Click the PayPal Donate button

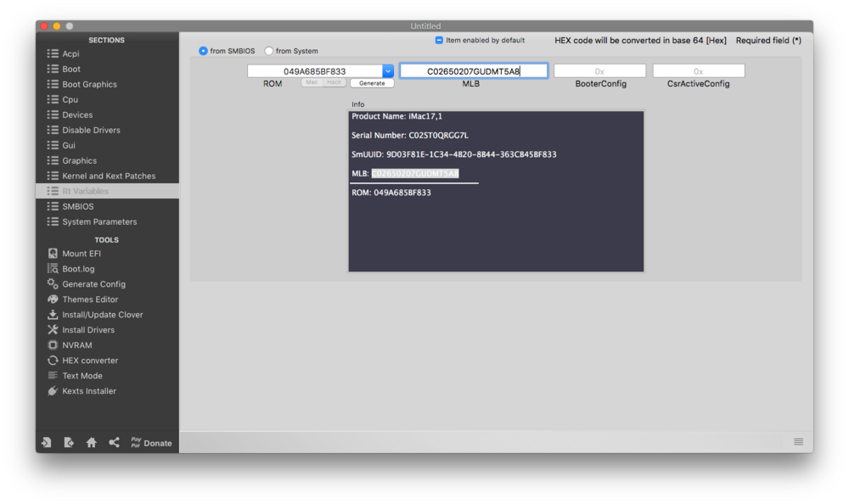point(151,443)
